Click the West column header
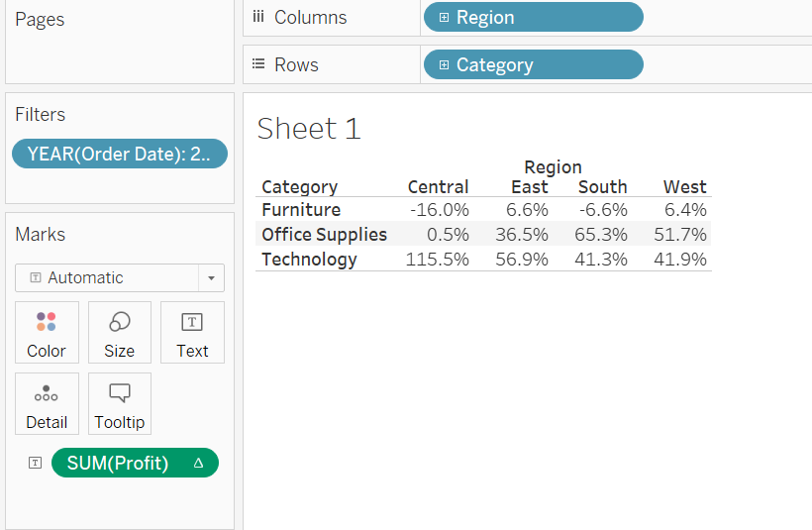This screenshot has height=530, width=812. point(684,186)
